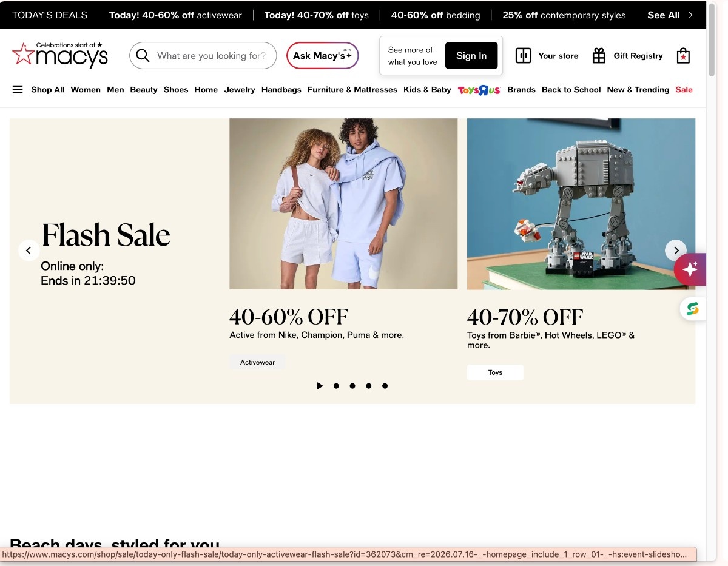Open 40-70% off toys deal link

316,15
